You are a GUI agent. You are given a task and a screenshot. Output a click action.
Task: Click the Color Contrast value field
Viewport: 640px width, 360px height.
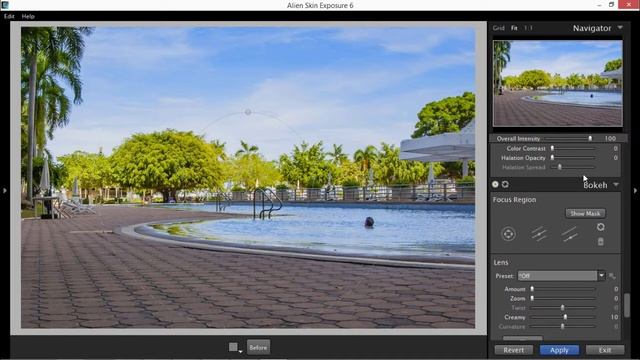point(615,149)
